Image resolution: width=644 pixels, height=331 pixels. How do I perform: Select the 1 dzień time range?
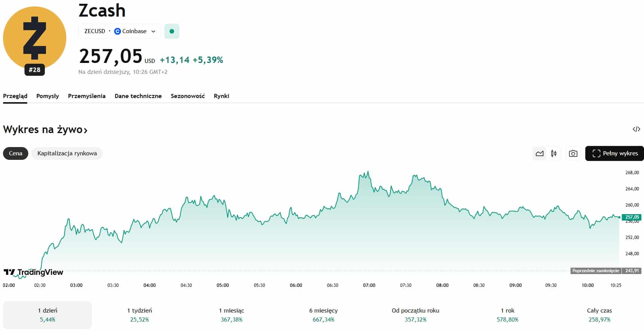[x=47, y=315]
